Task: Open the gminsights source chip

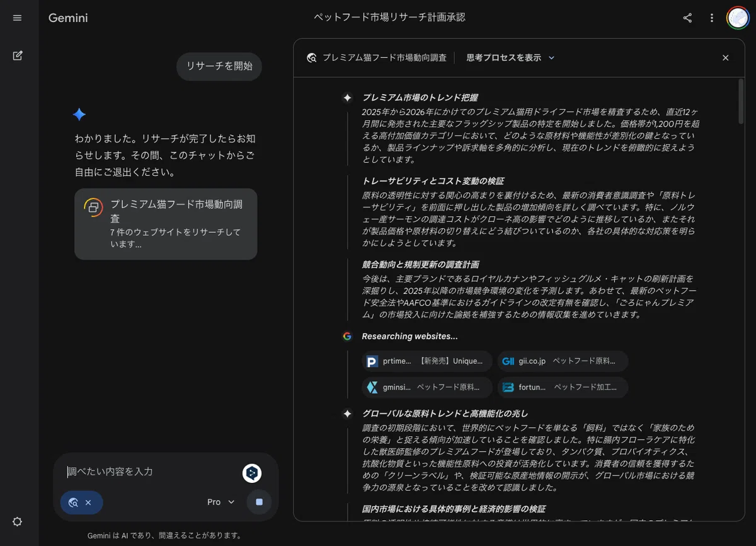Action: tap(427, 387)
